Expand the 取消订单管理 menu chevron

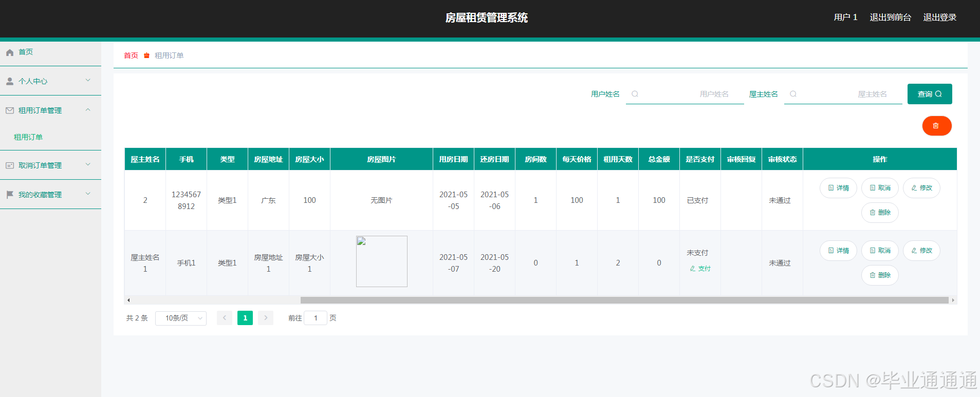click(x=88, y=164)
